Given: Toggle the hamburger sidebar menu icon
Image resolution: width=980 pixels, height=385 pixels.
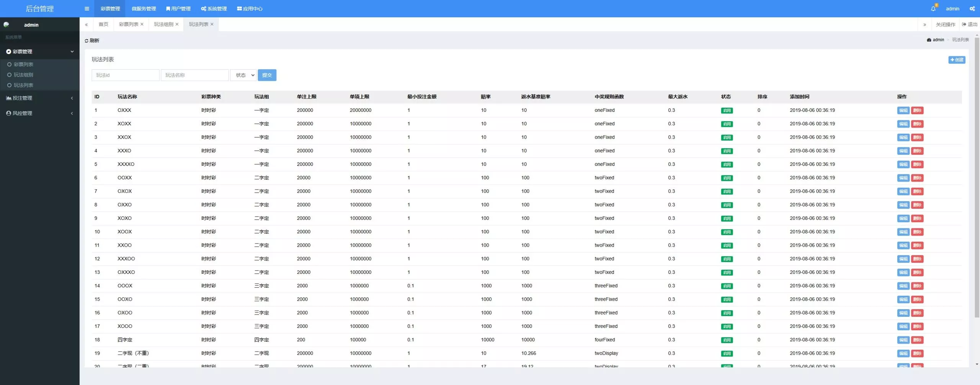Looking at the screenshot, I should coord(87,8).
